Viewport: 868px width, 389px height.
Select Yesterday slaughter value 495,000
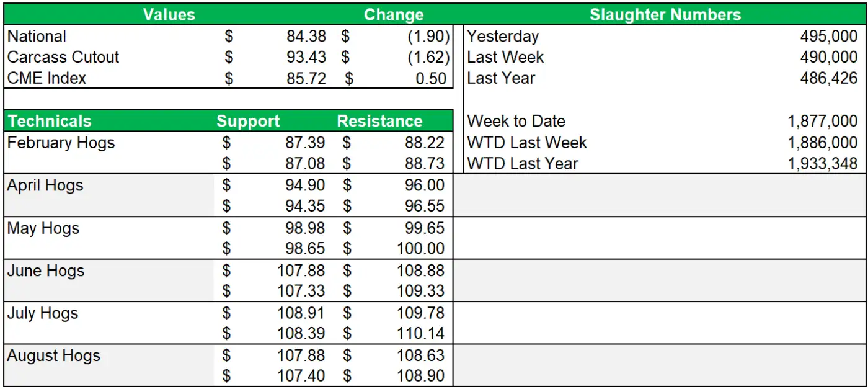828,37
